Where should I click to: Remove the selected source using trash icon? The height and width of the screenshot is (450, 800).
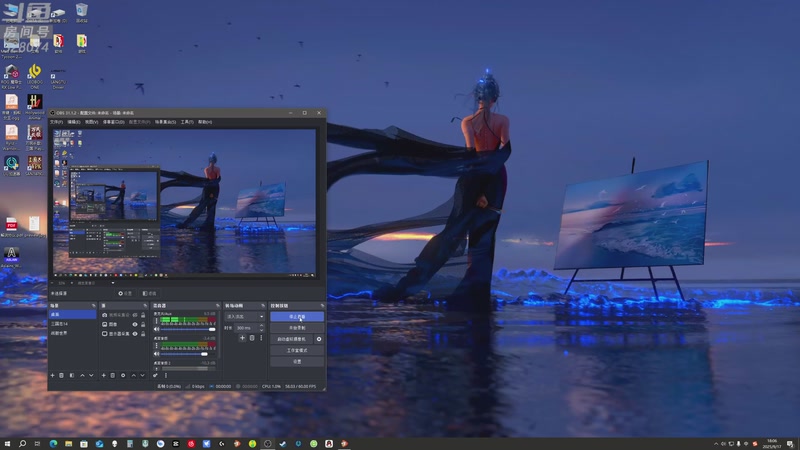coord(113,376)
